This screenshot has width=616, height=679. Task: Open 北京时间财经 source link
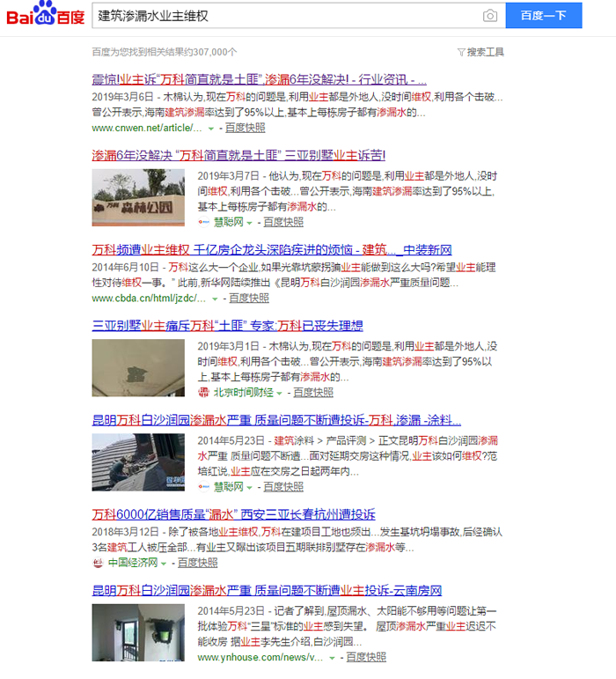point(244,392)
